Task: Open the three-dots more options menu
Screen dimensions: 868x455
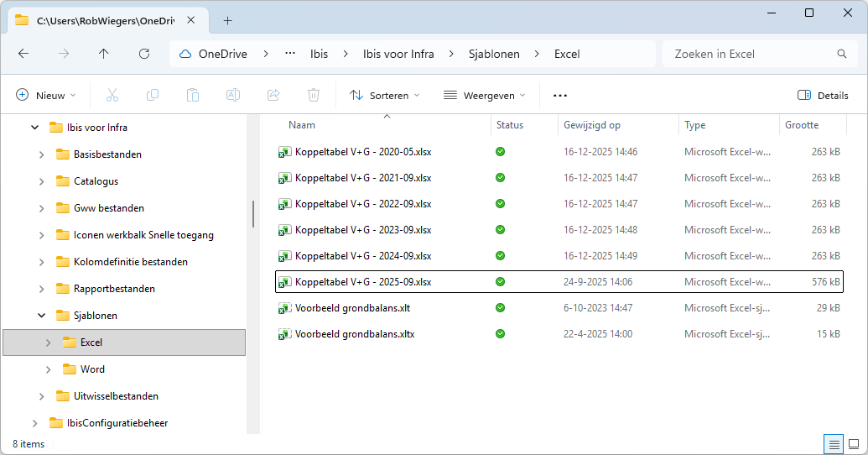Action: (560, 96)
